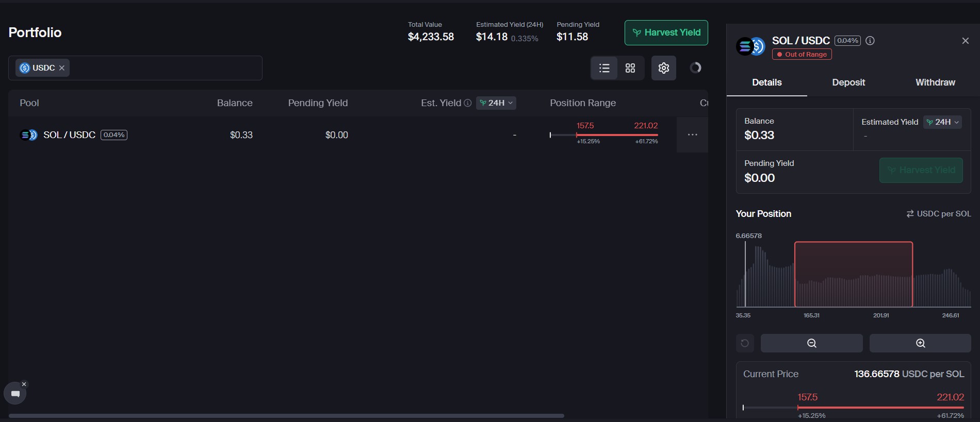This screenshot has width=980, height=422.
Task: Click the top Harvest Yield button
Action: 666,32
